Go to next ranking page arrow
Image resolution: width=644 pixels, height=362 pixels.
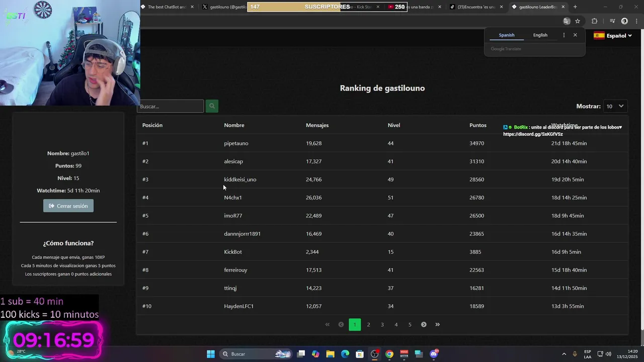coord(424,324)
